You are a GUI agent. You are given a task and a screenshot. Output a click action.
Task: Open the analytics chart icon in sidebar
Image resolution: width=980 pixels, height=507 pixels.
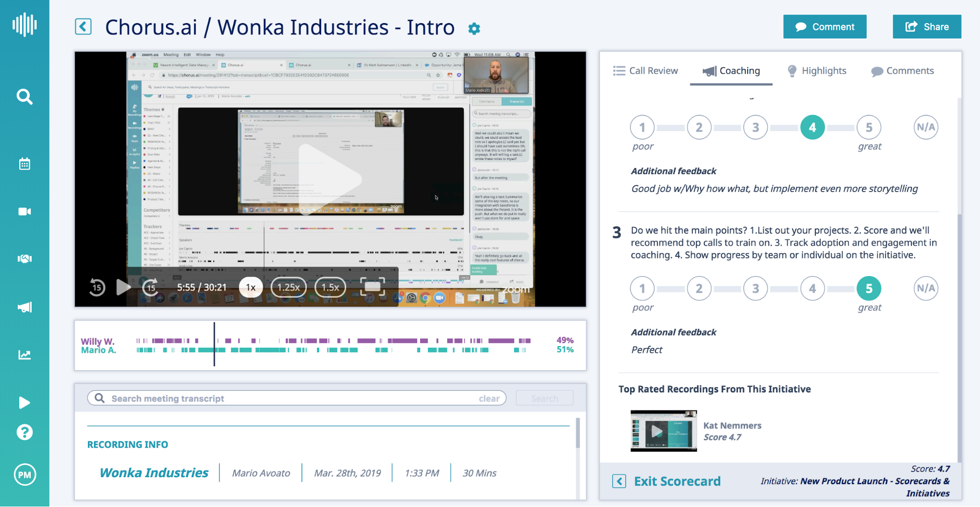[x=25, y=355]
